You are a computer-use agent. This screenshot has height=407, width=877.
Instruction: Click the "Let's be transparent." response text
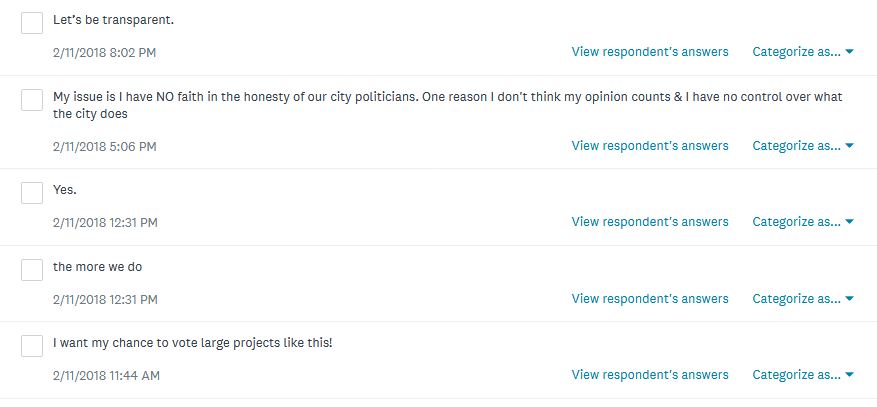point(114,20)
